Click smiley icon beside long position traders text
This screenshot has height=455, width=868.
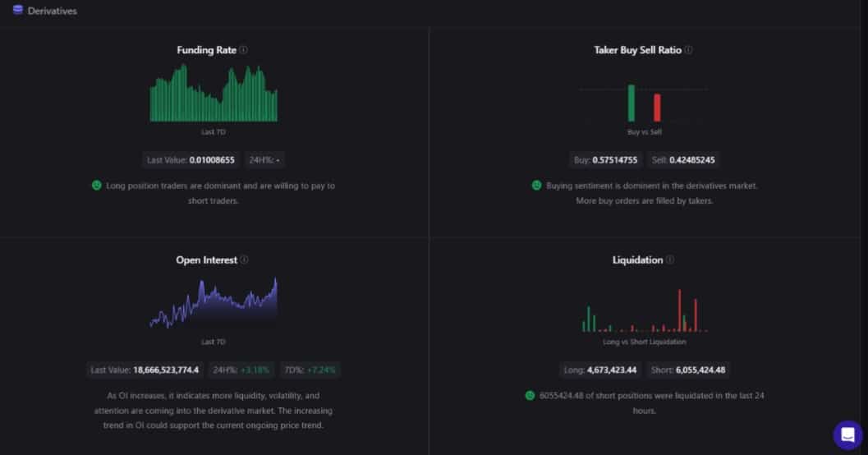(97, 186)
